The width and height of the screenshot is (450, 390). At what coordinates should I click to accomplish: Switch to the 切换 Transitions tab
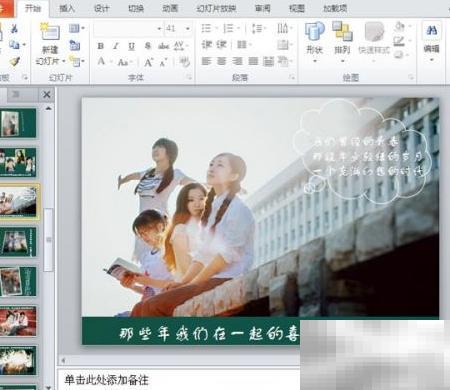136,9
